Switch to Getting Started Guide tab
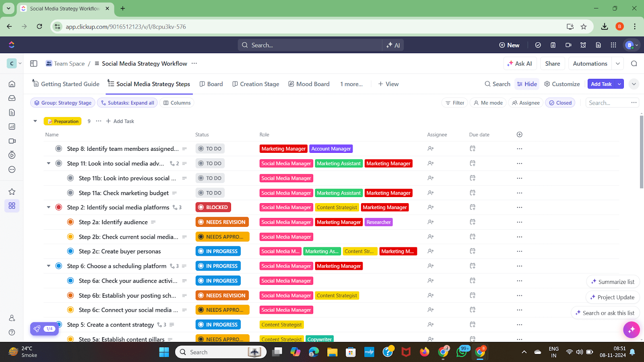 66,84
